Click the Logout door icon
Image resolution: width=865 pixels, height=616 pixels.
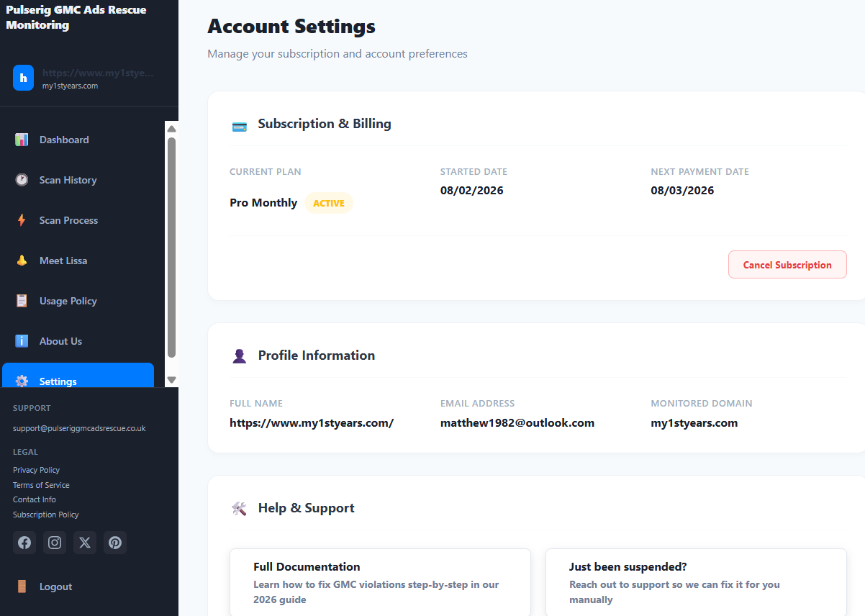coord(22,586)
